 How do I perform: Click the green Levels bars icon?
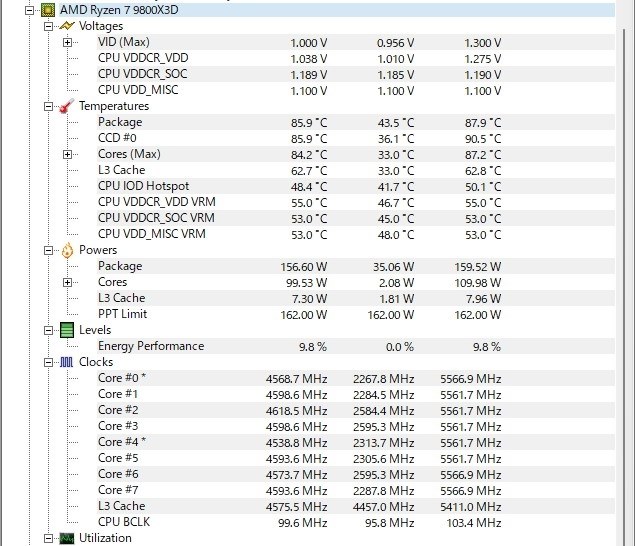[x=67, y=330]
